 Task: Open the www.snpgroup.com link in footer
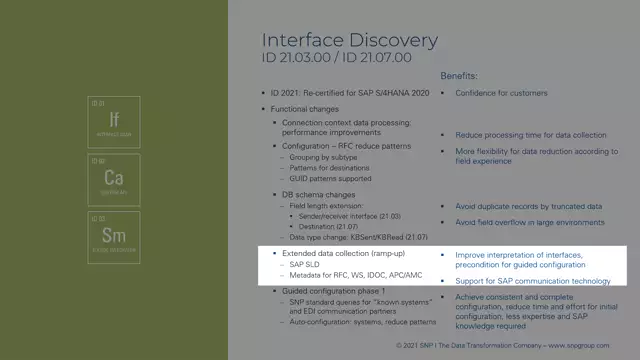[578, 345]
